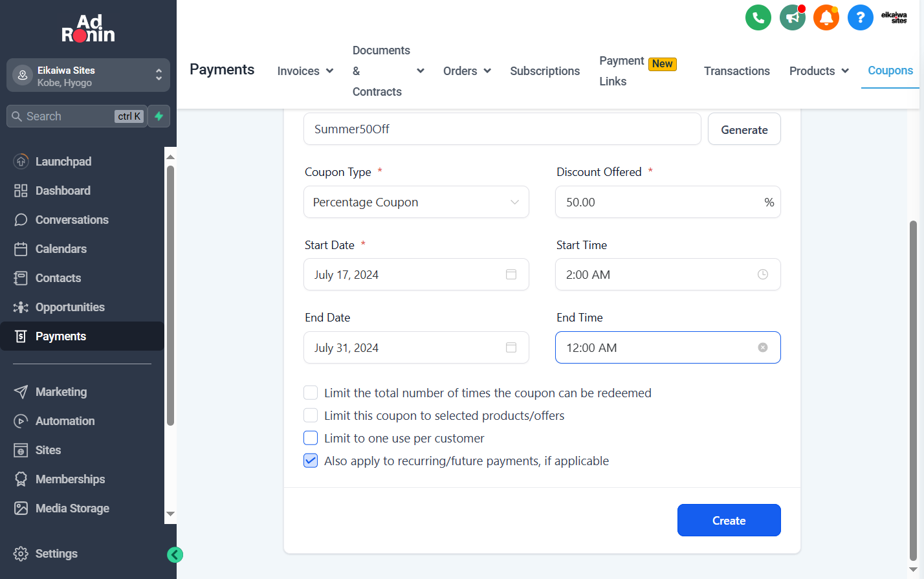Open the Payment Links tab
Viewport: 924px width, 579px height.
pos(638,71)
